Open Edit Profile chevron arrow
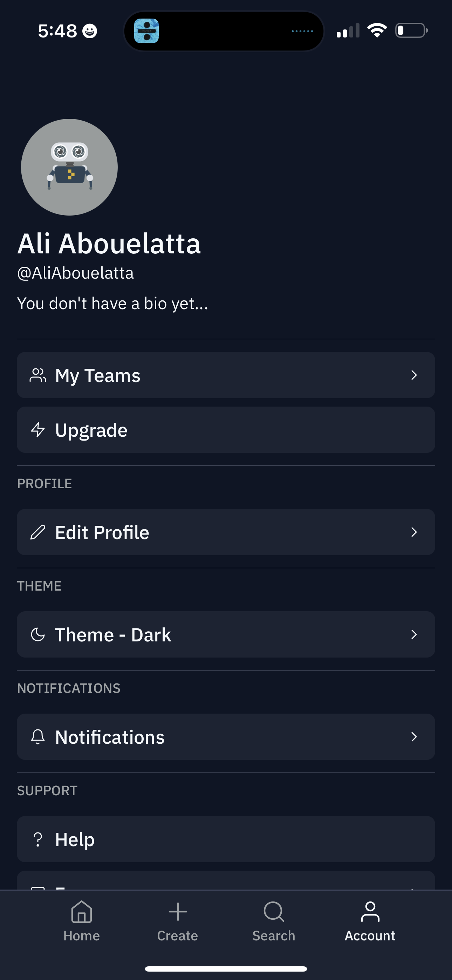 [x=414, y=532]
